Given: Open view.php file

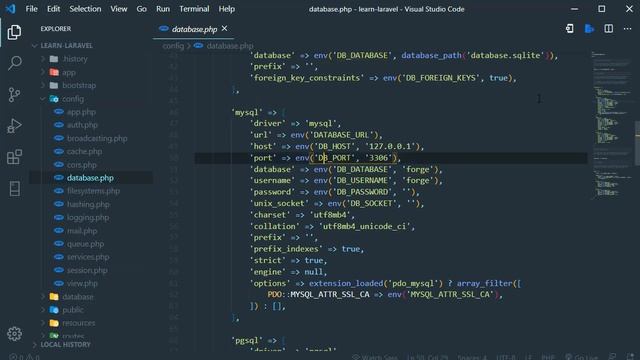Looking at the screenshot, I should point(82,283).
